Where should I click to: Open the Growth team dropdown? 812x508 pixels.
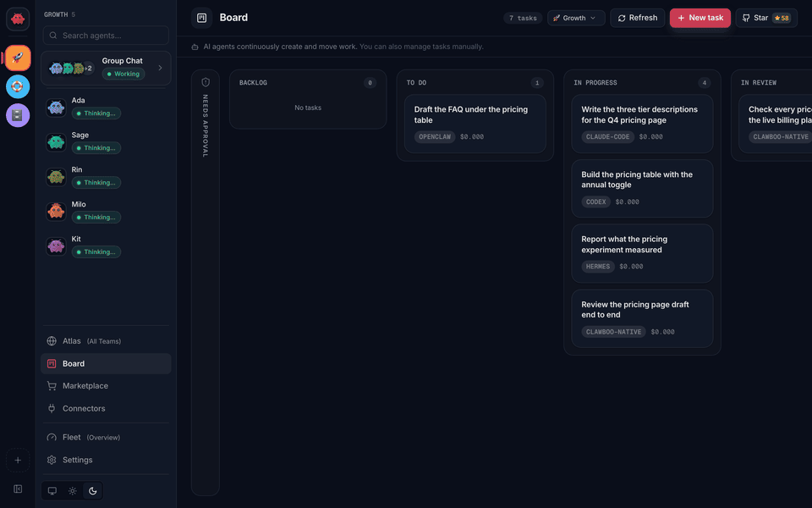tap(576, 18)
